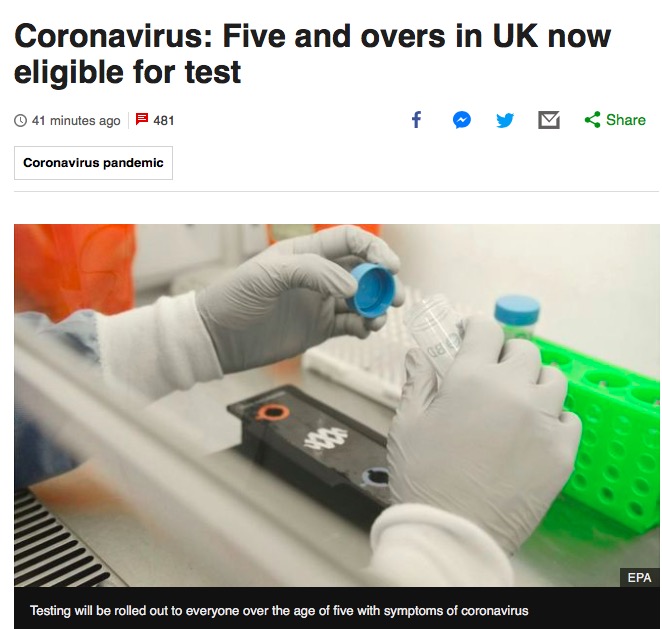Click the green share arrow icon

click(592, 120)
